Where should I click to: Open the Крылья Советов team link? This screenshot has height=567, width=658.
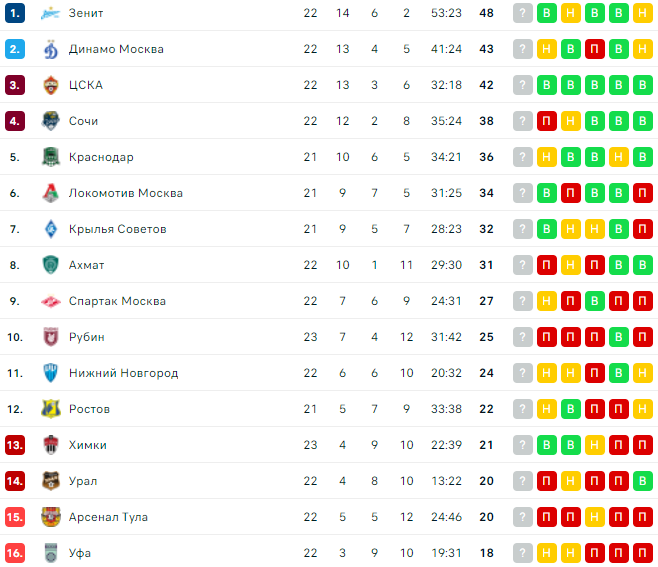tap(117, 229)
